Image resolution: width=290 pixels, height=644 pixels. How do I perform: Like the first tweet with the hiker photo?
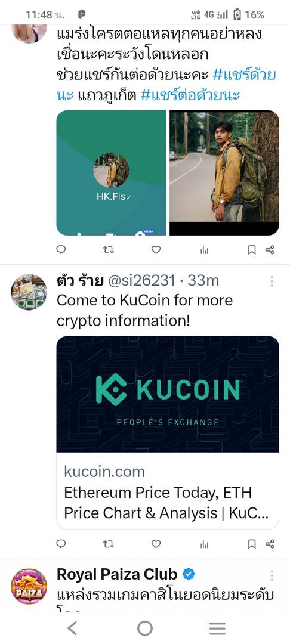click(156, 249)
